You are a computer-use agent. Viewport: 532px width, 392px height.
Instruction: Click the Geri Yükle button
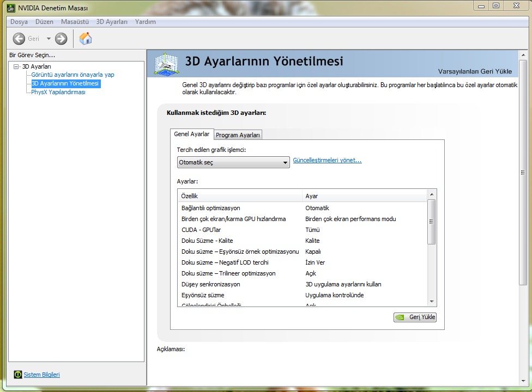point(415,317)
